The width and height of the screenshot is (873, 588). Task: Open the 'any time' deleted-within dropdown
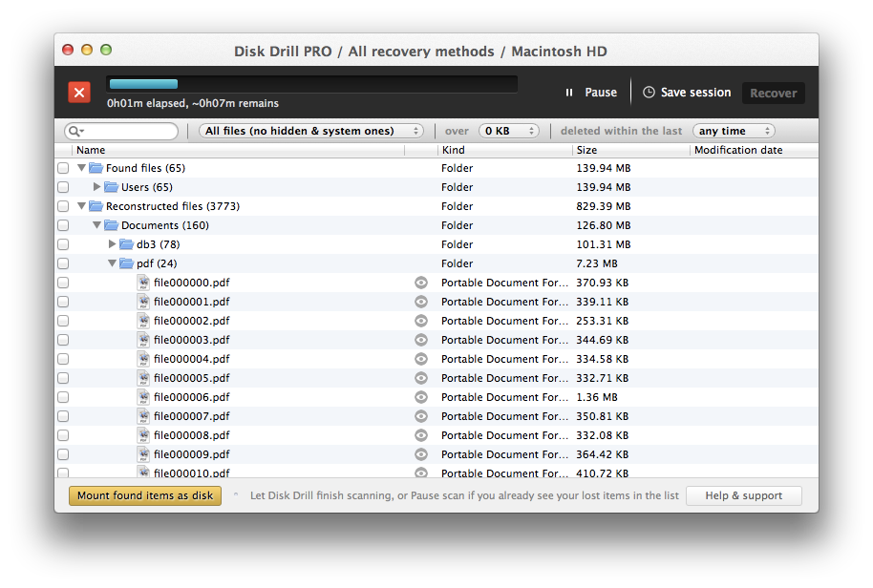(733, 131)
